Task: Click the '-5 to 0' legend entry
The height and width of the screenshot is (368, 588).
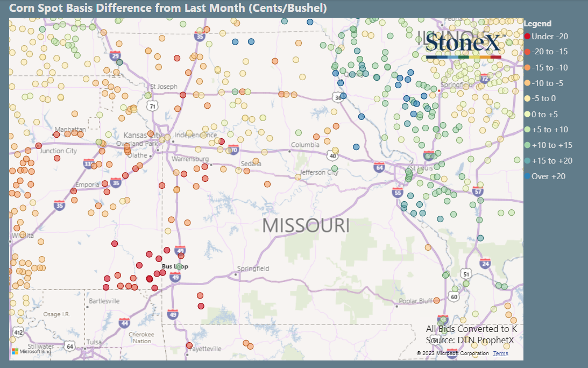Action: [x=540, y=98]
